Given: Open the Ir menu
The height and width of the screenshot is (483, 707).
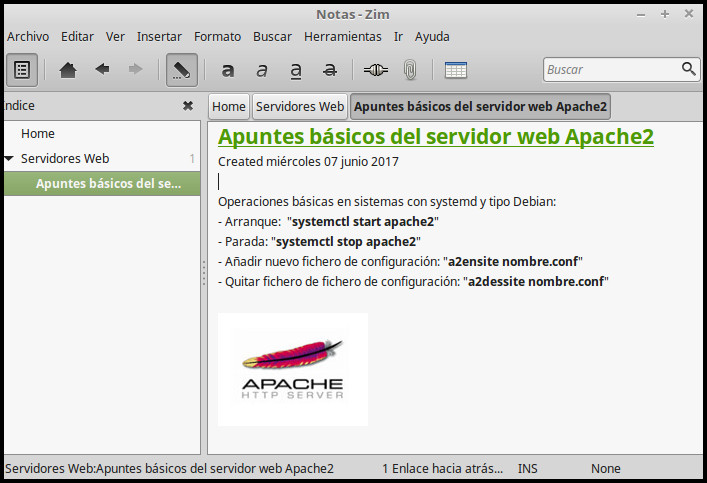Looking at the screenshot, I should click(x=398, y=37).
